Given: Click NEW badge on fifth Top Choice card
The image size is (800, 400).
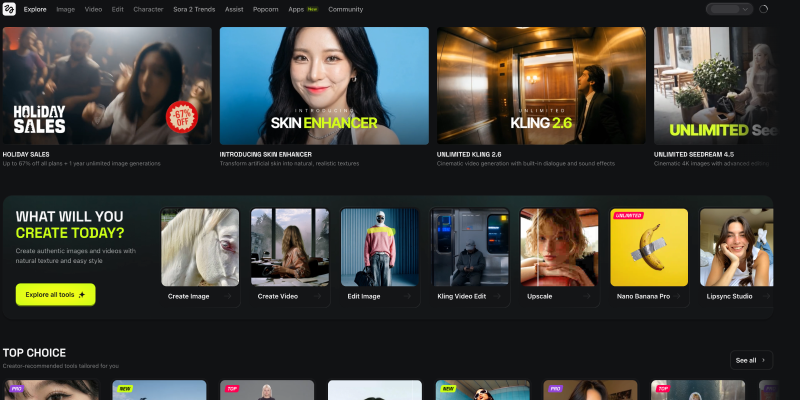Looking at the screenshot, I should [448, 388].
